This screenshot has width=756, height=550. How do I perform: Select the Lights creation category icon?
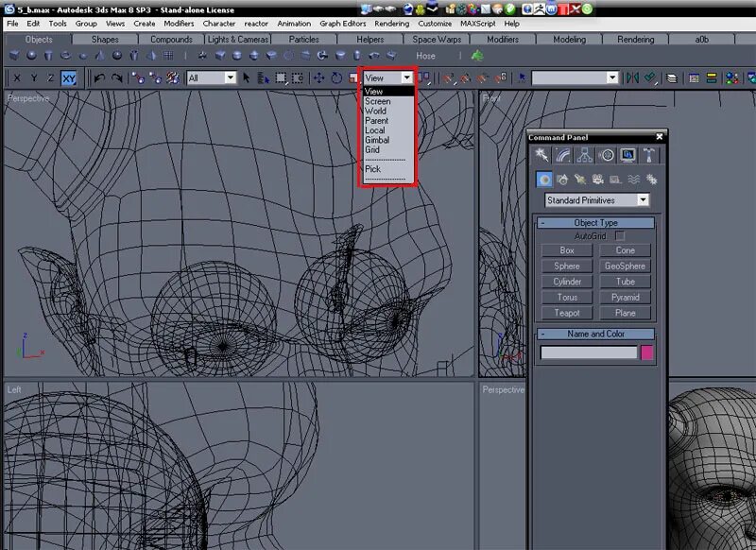click(579, 179)
